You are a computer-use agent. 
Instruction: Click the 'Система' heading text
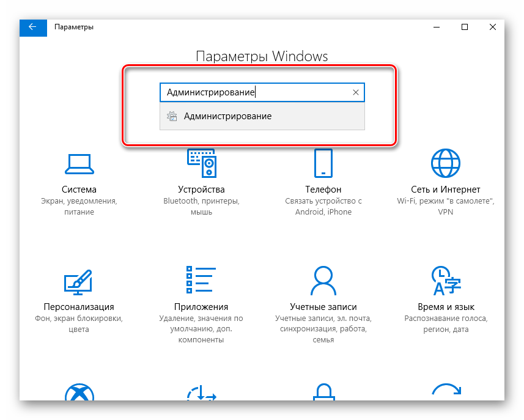(79, 190)
